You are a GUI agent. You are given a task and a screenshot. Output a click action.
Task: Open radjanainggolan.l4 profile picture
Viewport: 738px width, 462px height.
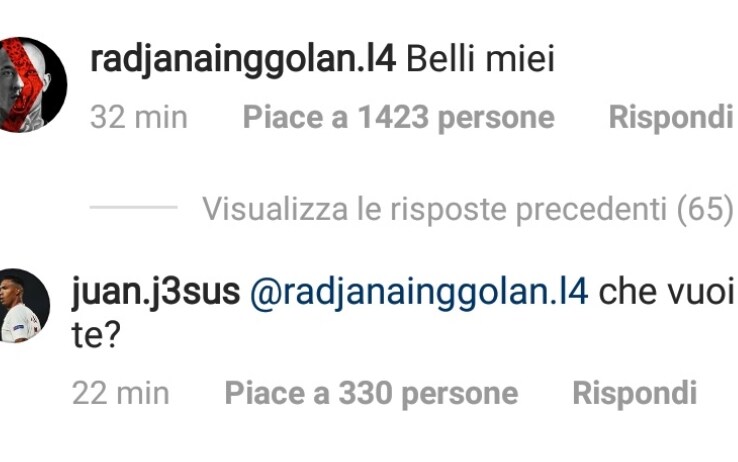[32, 85]
